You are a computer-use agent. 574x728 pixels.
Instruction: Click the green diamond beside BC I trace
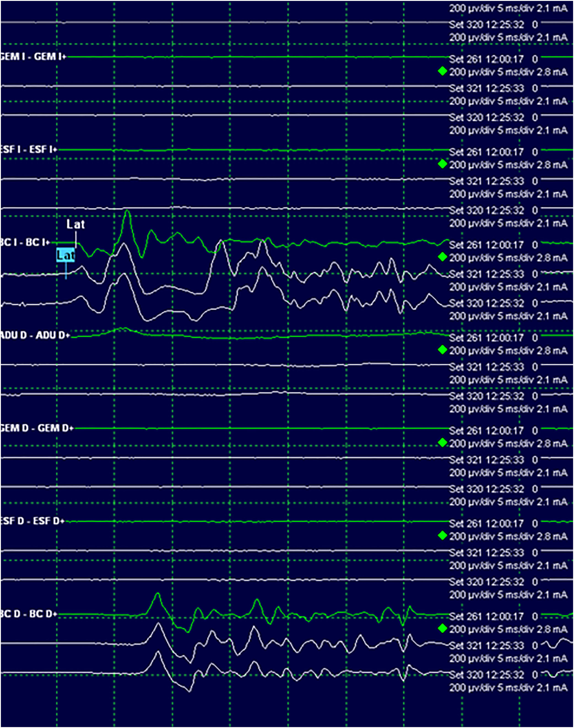pyautogui.click(x=442, y=257)
